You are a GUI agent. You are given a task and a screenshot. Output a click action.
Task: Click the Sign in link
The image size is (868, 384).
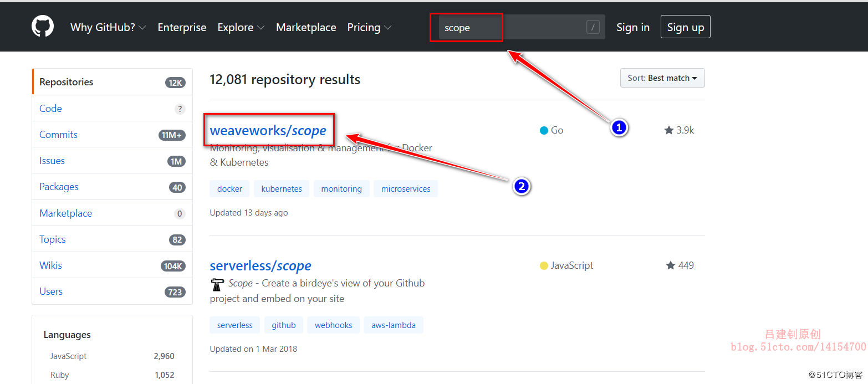pyautogui.click(x=633, y=27)
